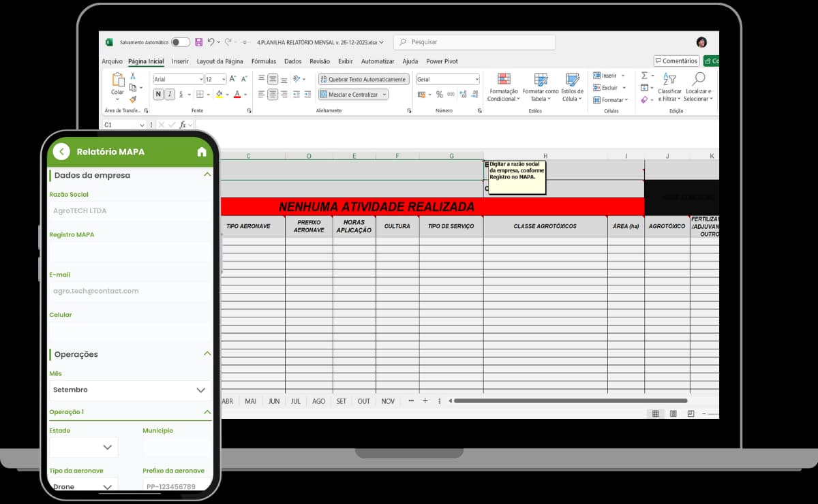The height and width of the screenshot is (504, 818).
Task: Click the Save icon in Excel
Action: pyautogui.click(x=198, y=42)
